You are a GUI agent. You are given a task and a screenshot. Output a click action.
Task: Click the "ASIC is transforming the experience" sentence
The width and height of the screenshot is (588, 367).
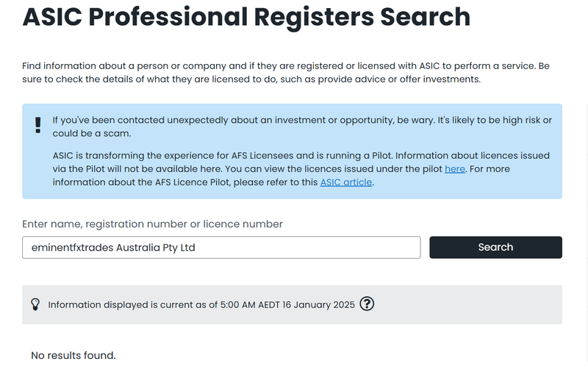[x=302, y=169]
